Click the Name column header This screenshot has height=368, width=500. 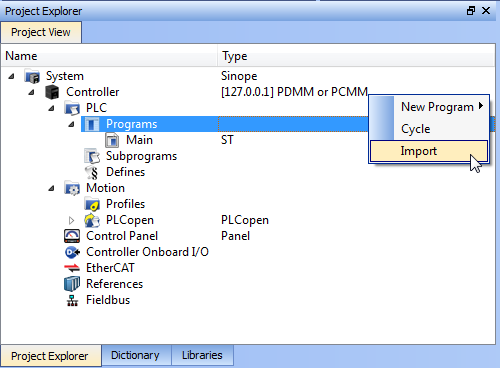(x=109, y=56)
